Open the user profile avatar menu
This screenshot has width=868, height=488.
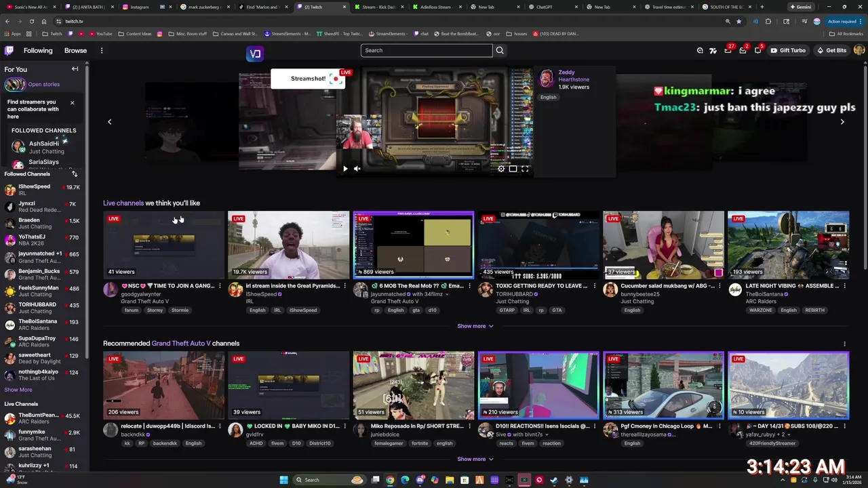coord(859,50)
